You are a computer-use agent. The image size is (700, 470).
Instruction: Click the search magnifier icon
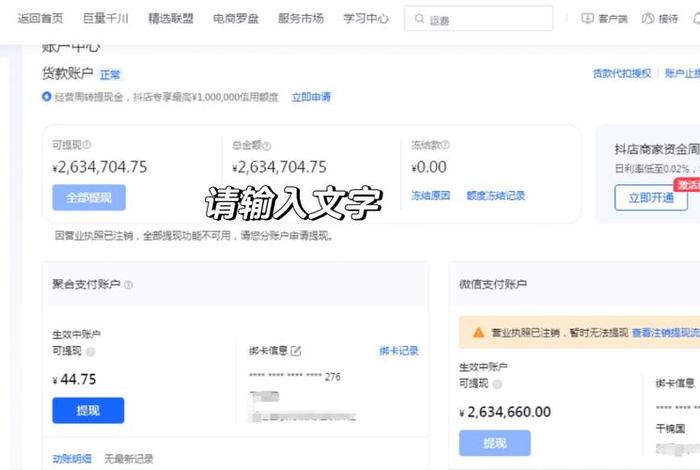coord(419,19)
